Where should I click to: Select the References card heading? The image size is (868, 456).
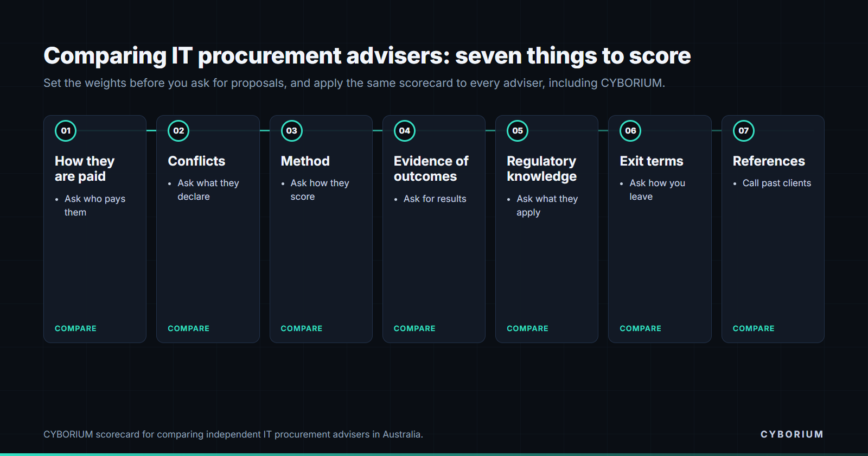coord(769,161)
